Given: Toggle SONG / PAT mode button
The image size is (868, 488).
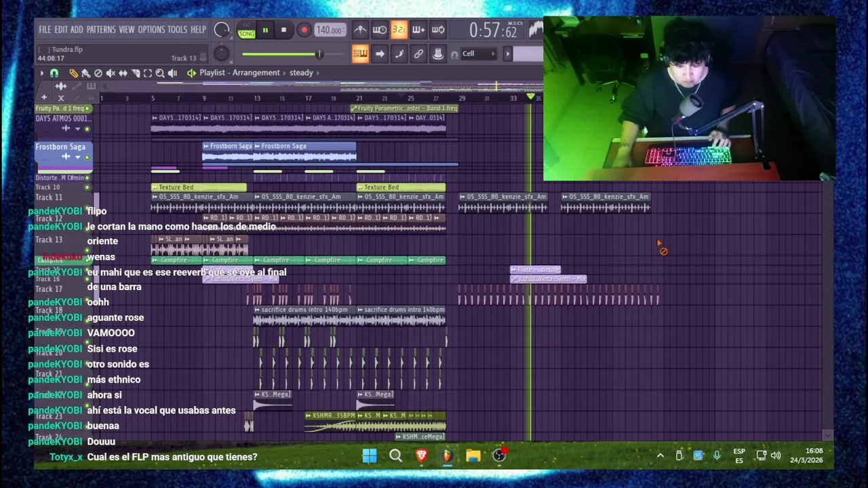Looking at the screenshot, I should point(247,30).
